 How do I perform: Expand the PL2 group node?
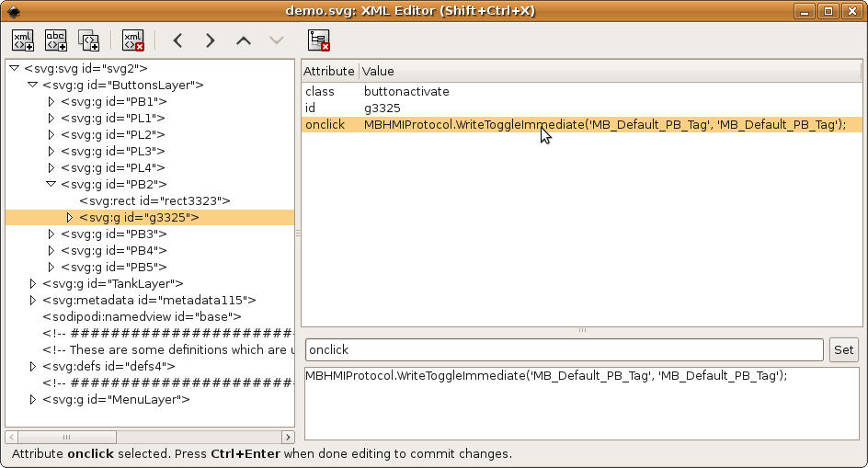[x=51, y=134]
